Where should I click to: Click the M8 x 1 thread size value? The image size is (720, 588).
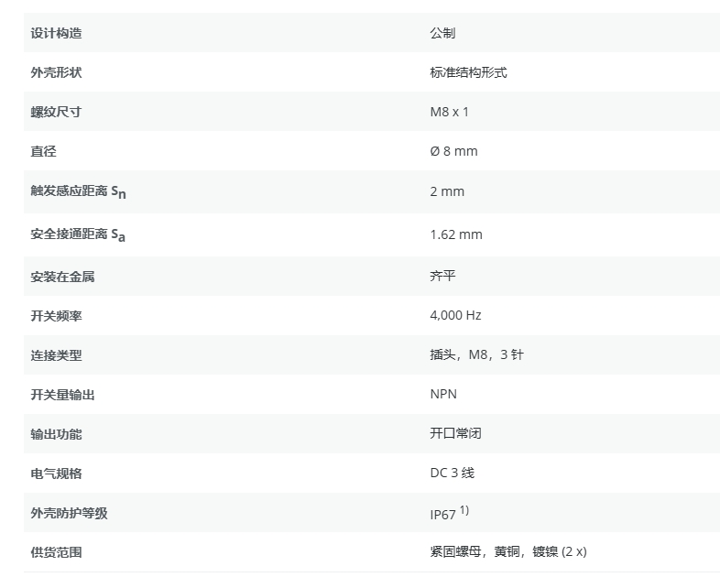pyautogui.click(x=449, y=112)
